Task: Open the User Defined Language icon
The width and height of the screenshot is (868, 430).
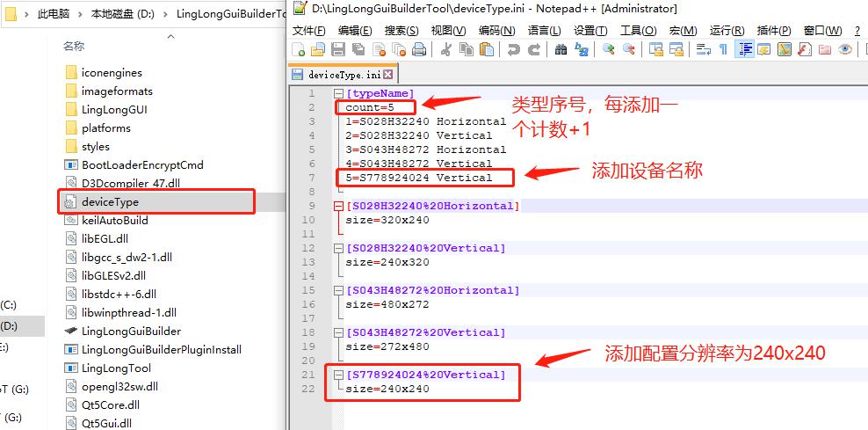Action: tap(764, 50)
